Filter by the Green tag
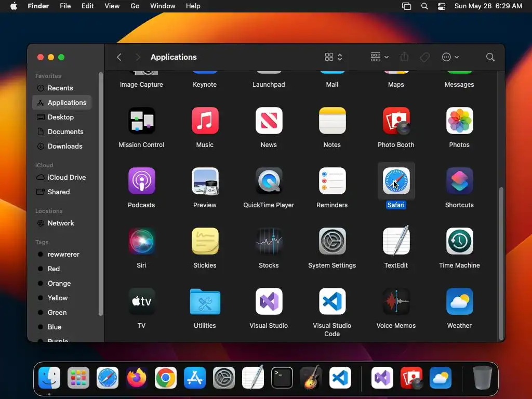532x399 pixels. coord(62,312)
